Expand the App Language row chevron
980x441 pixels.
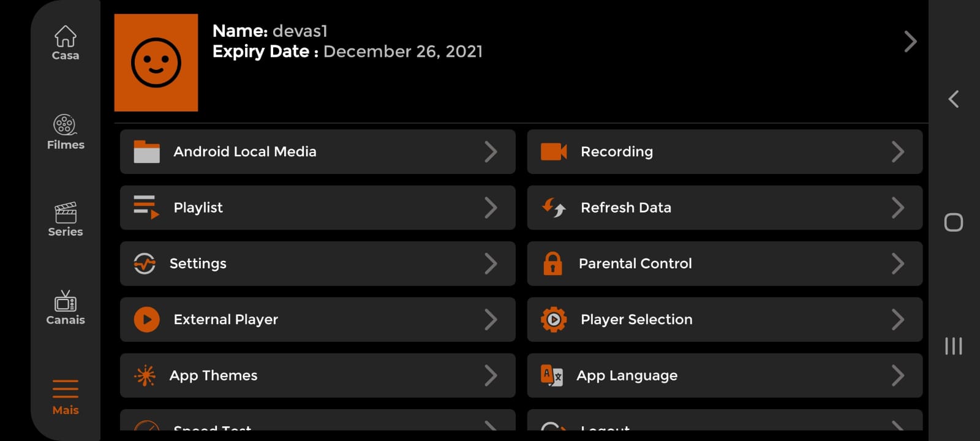tap(897, 375)
